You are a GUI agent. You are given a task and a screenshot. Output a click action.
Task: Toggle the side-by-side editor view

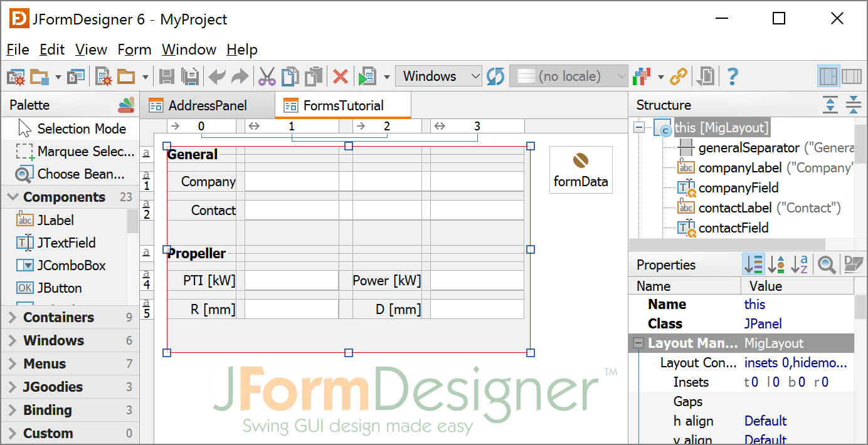(850, 75)
